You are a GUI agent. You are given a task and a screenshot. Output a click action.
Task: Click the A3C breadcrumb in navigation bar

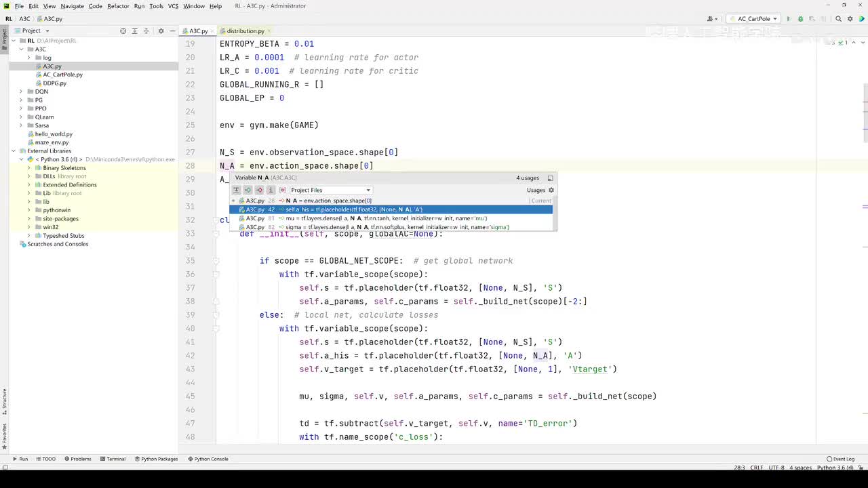pos(24,19)
